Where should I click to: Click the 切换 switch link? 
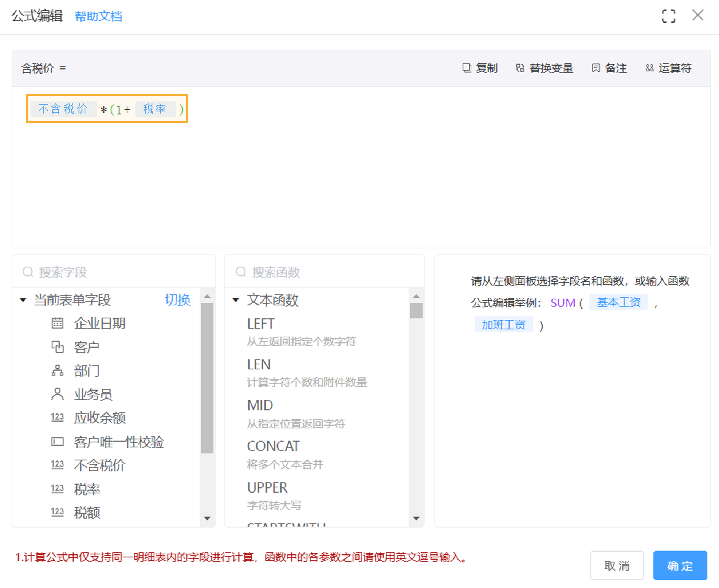177,300
